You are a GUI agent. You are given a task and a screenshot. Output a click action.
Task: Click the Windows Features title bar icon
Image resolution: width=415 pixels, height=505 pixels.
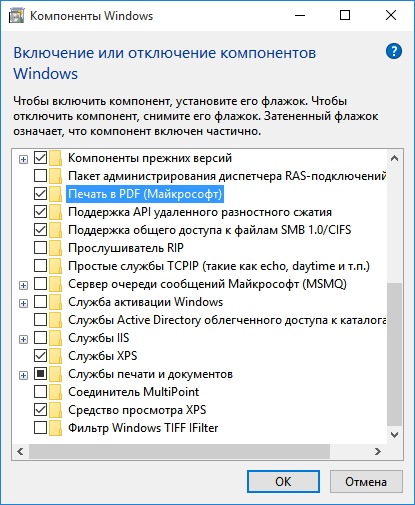tap(16, 16)
